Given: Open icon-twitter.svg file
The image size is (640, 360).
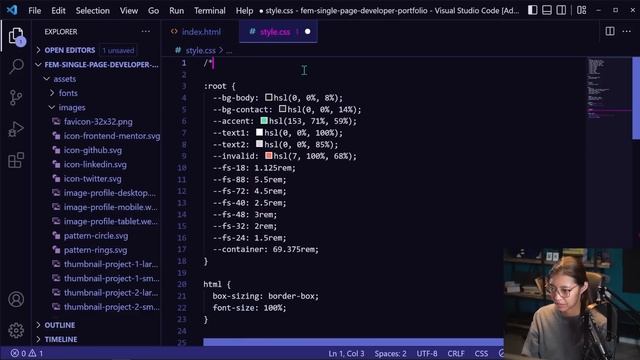Looking at the screenshot, I should click(x=93, y=179).
